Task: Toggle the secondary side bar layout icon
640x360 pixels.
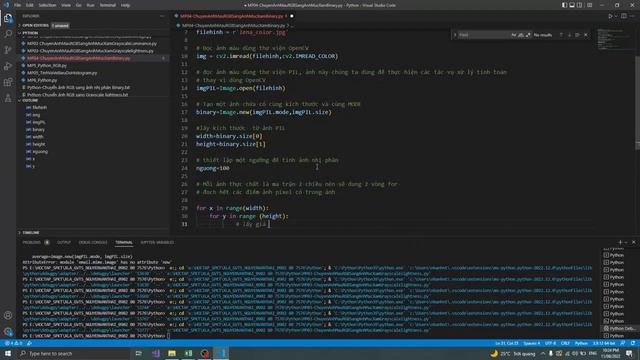Action: click(x=580, y=5)
